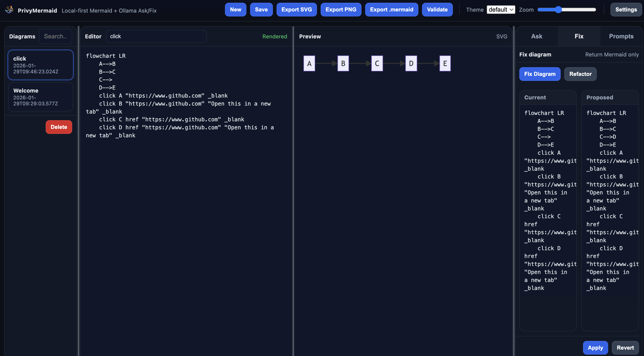This screenshot has height=356, width=644.
Task: Open the Prompts tab
Action: (x=621, y=36)
